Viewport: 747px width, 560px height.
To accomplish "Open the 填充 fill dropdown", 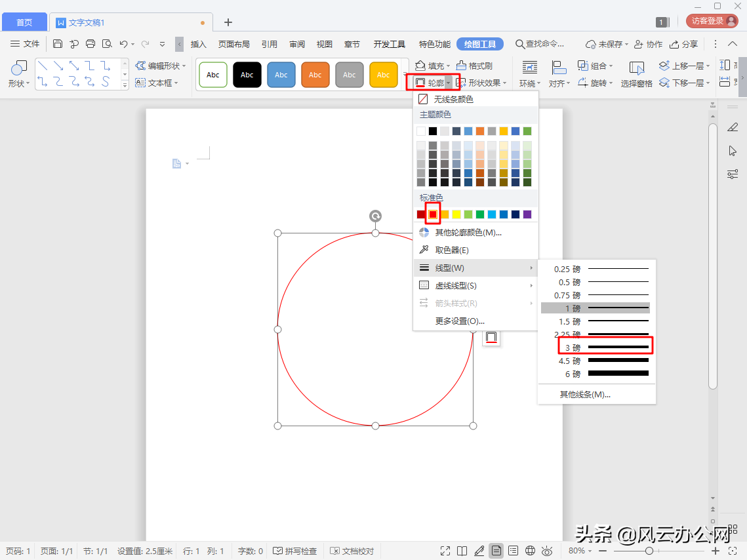I will point(432,66).
